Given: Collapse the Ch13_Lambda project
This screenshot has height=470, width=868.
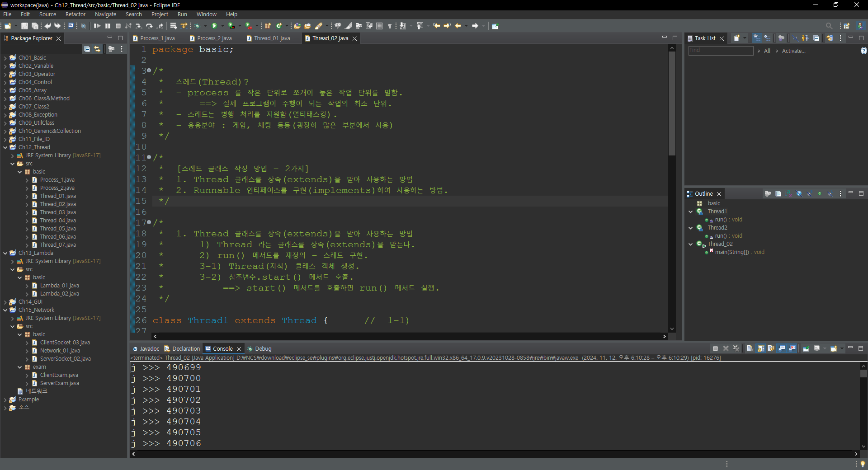Looking at the screenshot, I should 5,253.
